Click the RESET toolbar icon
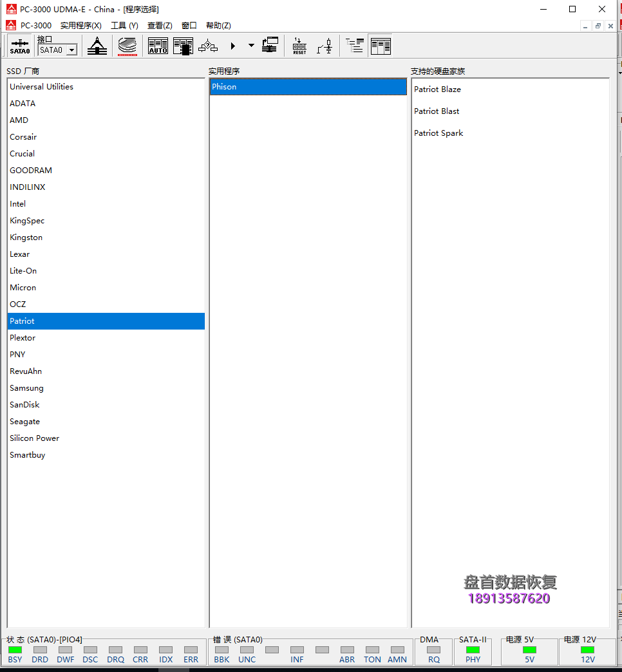 pos(299,46)
